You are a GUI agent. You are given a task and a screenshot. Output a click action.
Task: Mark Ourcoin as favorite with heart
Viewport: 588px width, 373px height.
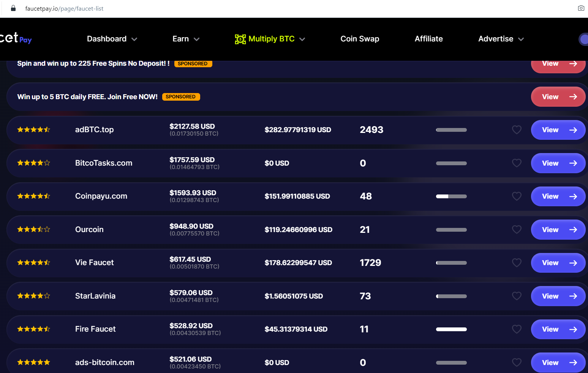517,229
